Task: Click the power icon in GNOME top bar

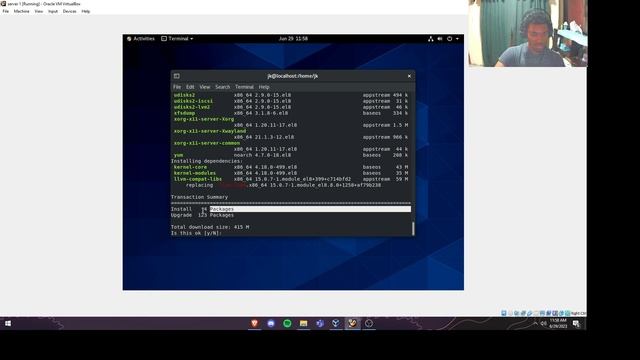Action: (x=449, y=39)
